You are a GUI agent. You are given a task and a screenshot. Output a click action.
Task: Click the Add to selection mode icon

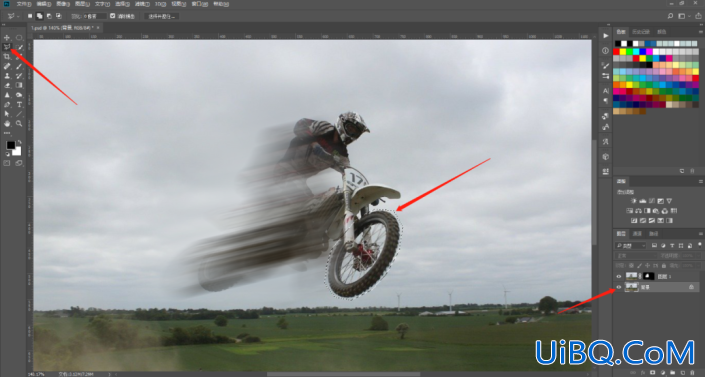coord(40,16)
